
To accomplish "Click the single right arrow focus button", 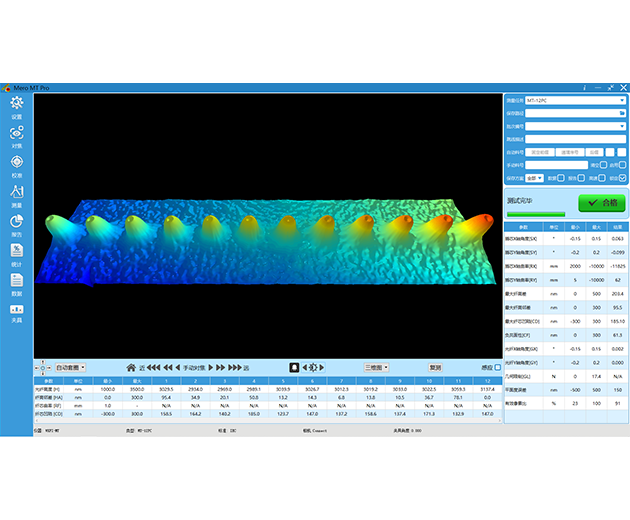I will point(211,368).
